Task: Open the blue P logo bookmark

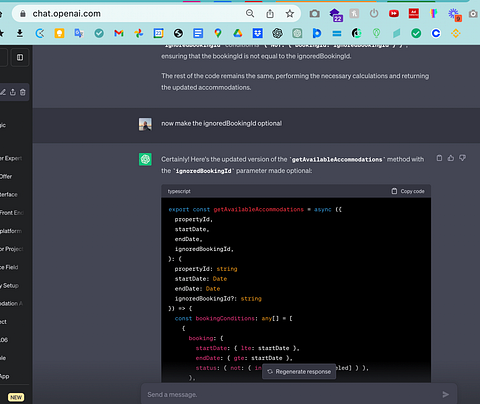Action: (x=317, y=33)
